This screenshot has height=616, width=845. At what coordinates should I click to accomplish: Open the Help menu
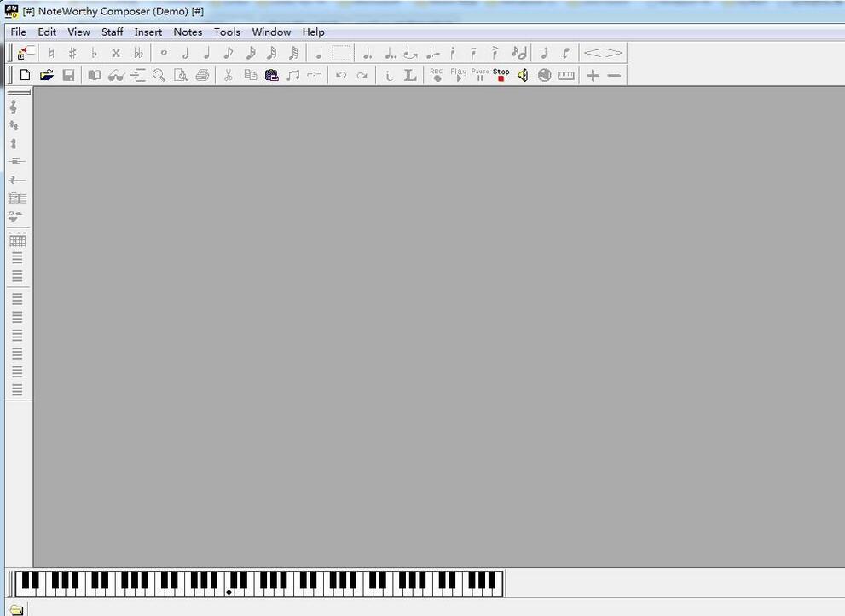click(313, 32)
